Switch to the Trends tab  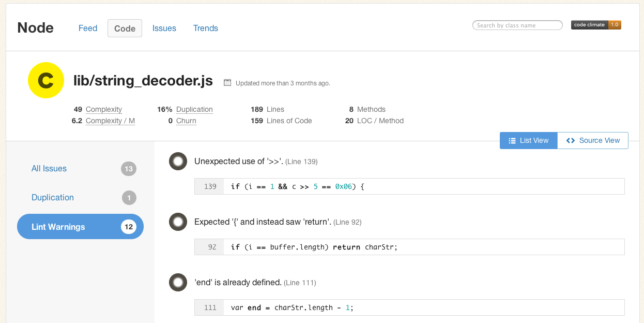205,28
